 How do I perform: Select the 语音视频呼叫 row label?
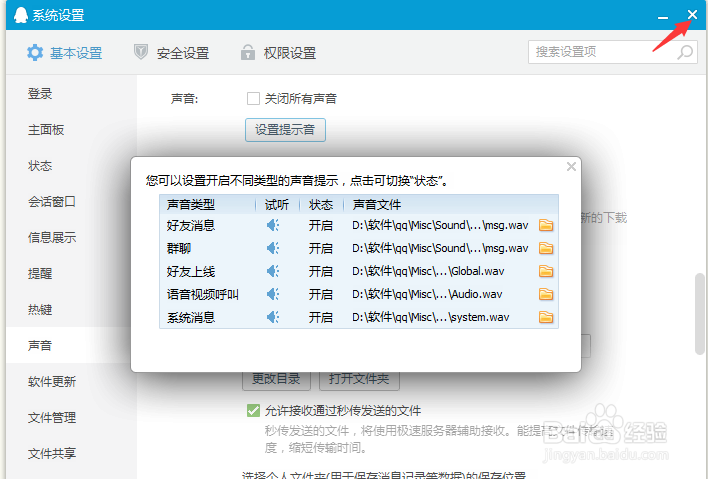203,294
